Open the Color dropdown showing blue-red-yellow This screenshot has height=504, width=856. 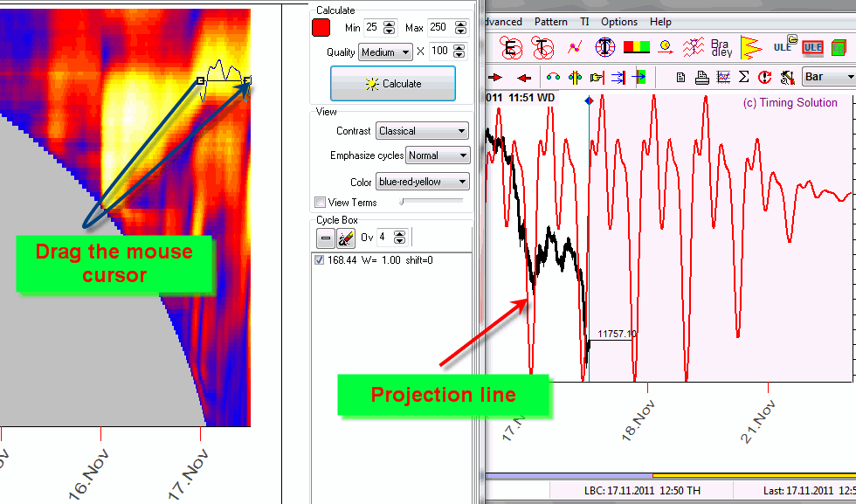pos(423,182)
